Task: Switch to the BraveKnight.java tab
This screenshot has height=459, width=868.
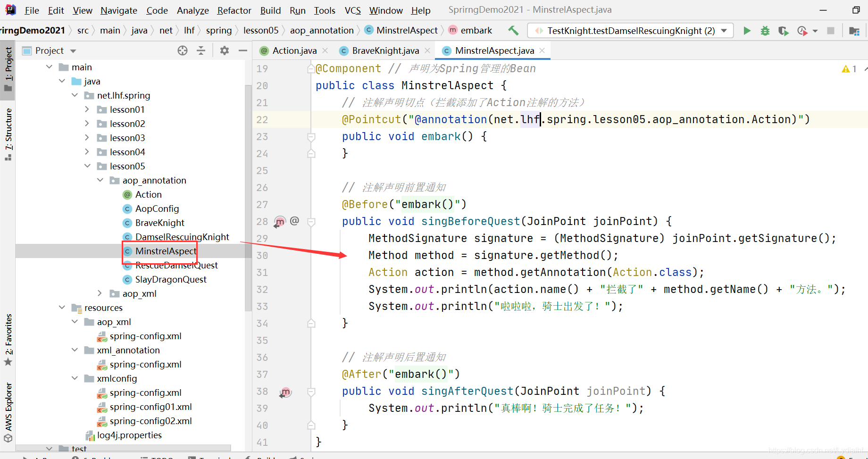Action: point(385,50)
